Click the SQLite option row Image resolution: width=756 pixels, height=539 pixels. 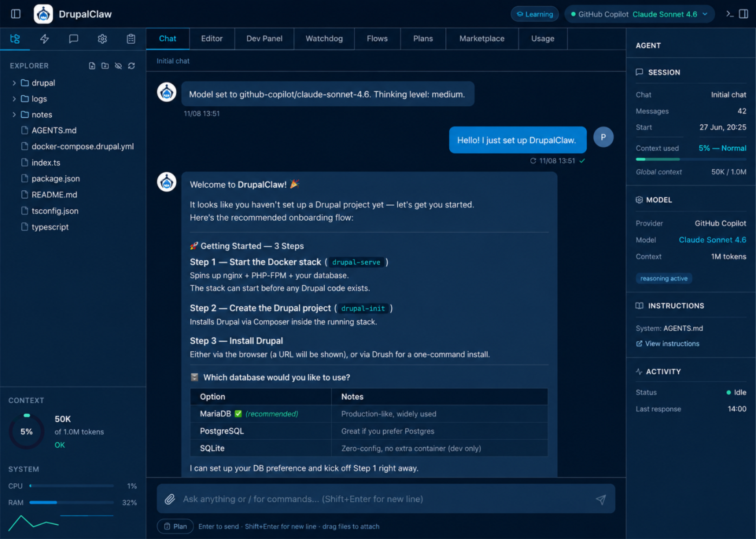369,448
